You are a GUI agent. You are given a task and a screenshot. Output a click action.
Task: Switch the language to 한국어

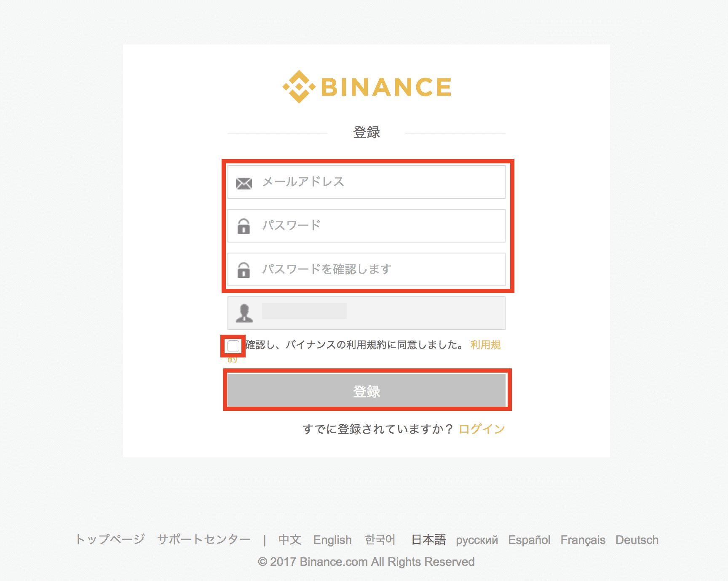coord(380,539)
